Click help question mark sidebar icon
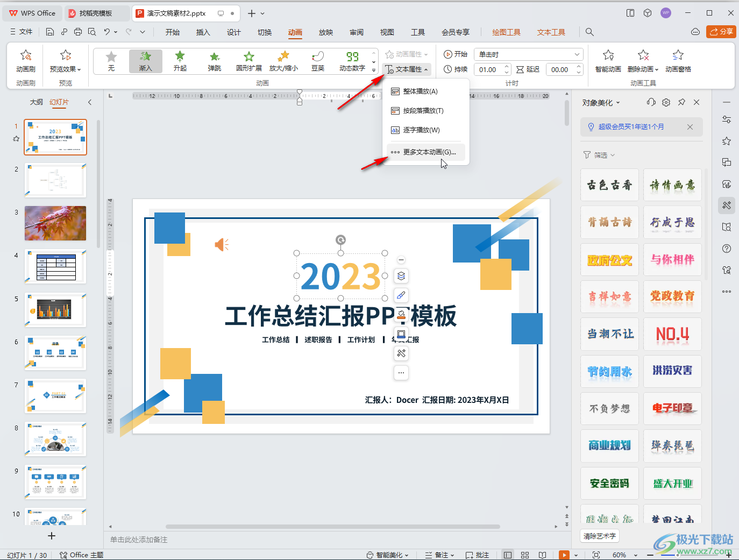 pos(727,249)
